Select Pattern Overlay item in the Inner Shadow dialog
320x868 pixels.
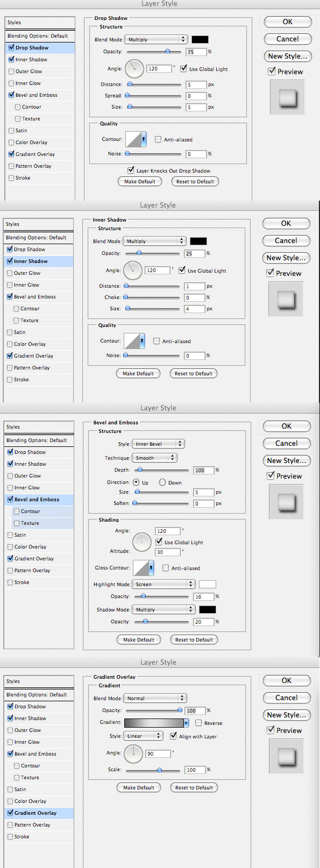click(x=39, y=368)
